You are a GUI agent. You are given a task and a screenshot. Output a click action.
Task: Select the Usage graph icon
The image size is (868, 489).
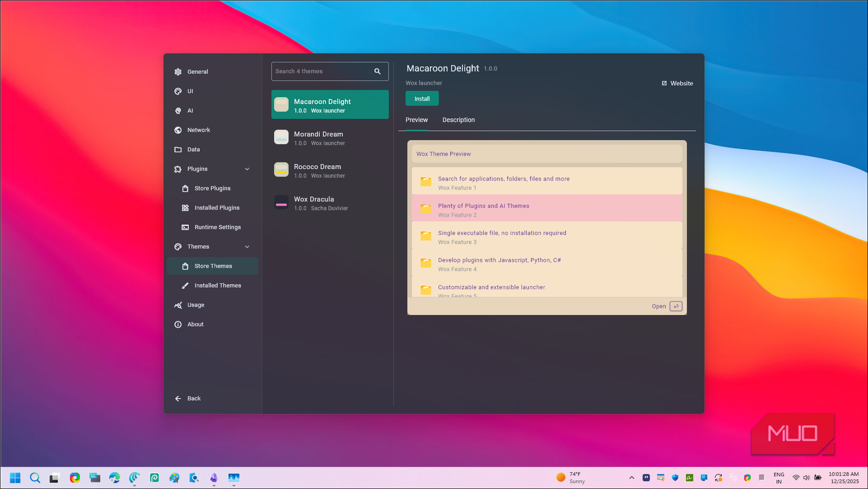[x=178, y=305]
